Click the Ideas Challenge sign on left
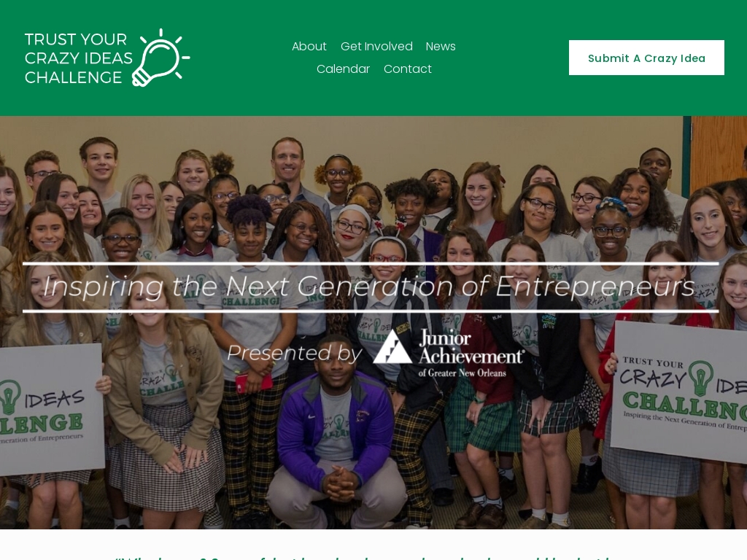This screenshot has height=560, width=747. 52,409
